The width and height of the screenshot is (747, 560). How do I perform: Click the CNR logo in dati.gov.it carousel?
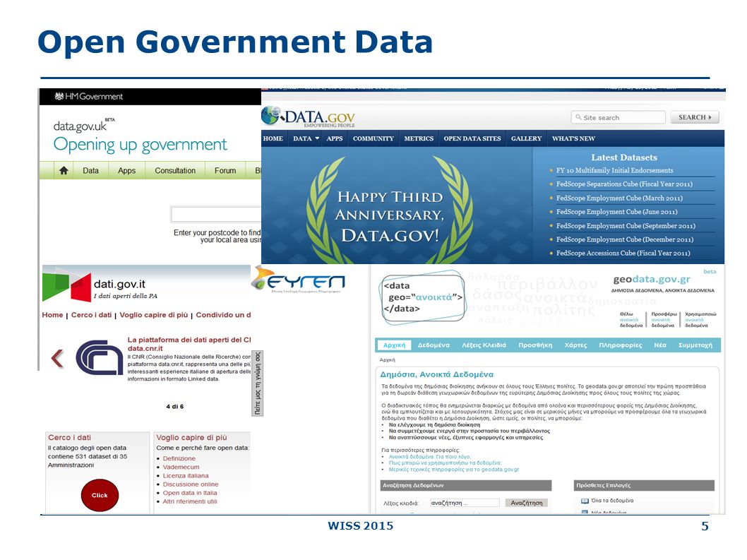[x=99, y=357]
